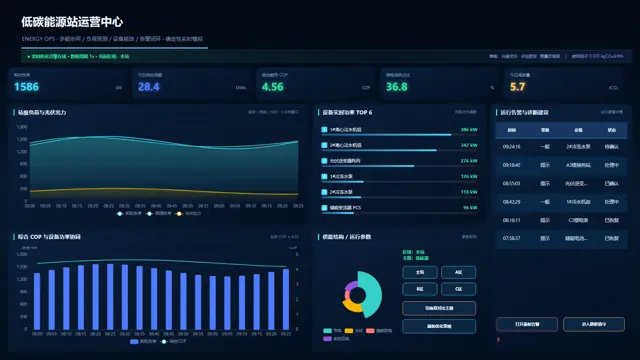Viewport: 640px width, 360px height.
Task: Click the device column header in alarm table
Action: pos(578,130)
